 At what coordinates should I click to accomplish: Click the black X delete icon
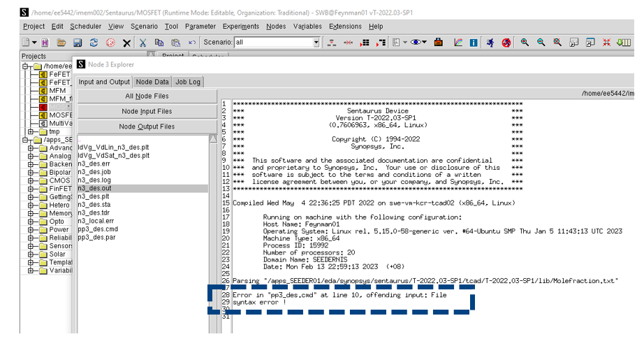[126, 43]
